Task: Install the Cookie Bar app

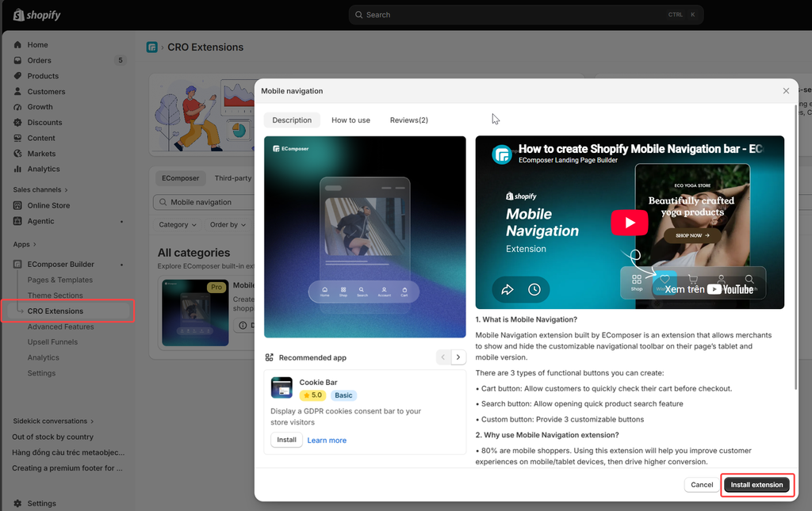Action: [286, 440]
